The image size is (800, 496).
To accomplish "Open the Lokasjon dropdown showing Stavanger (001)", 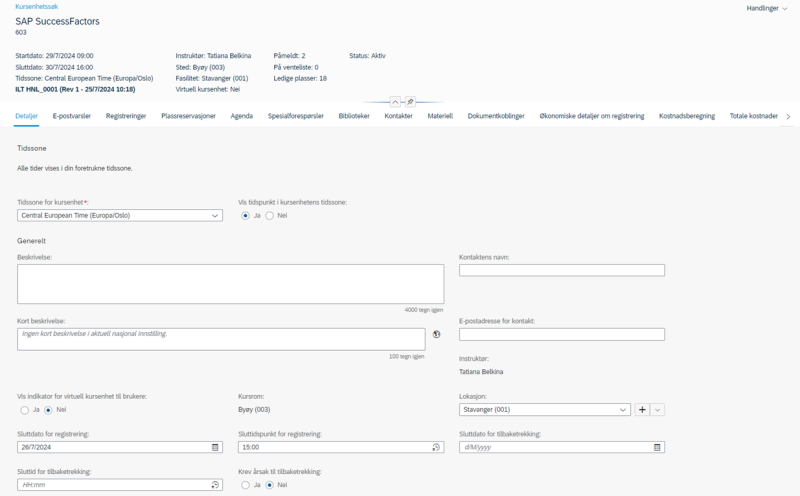I will pyautogui.click(x=545, y=409).
